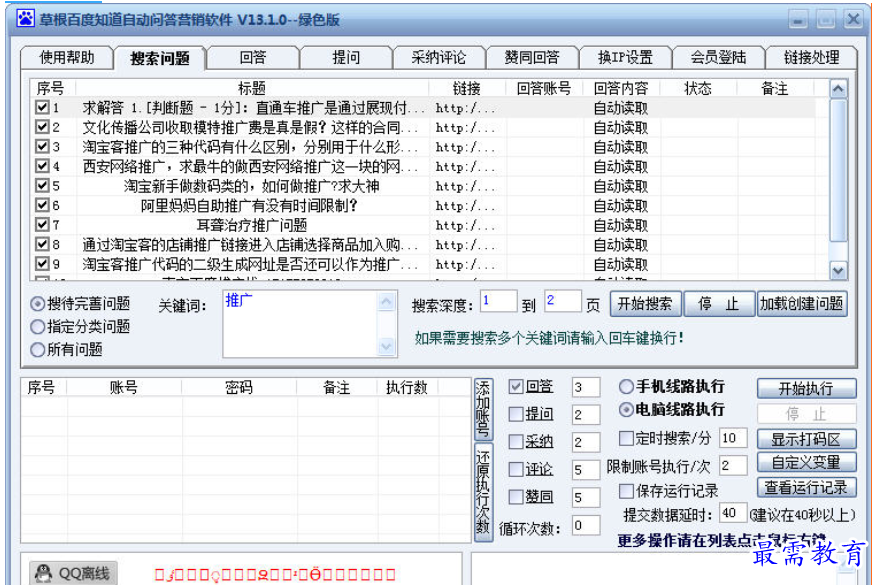Switch to the 提问 tab
The image size is (874, 585).
[346, 57]
